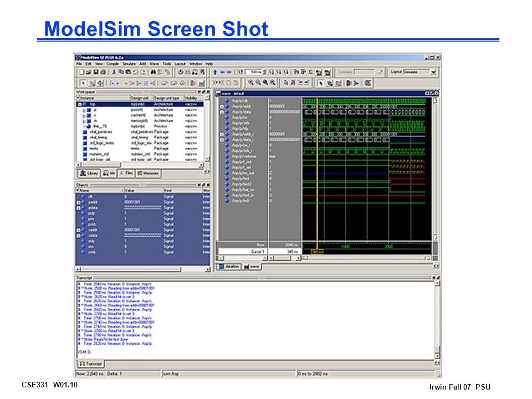This screenshot has height=399, width=532.
Task: Open the Tools menu
Action: point(167,64)
